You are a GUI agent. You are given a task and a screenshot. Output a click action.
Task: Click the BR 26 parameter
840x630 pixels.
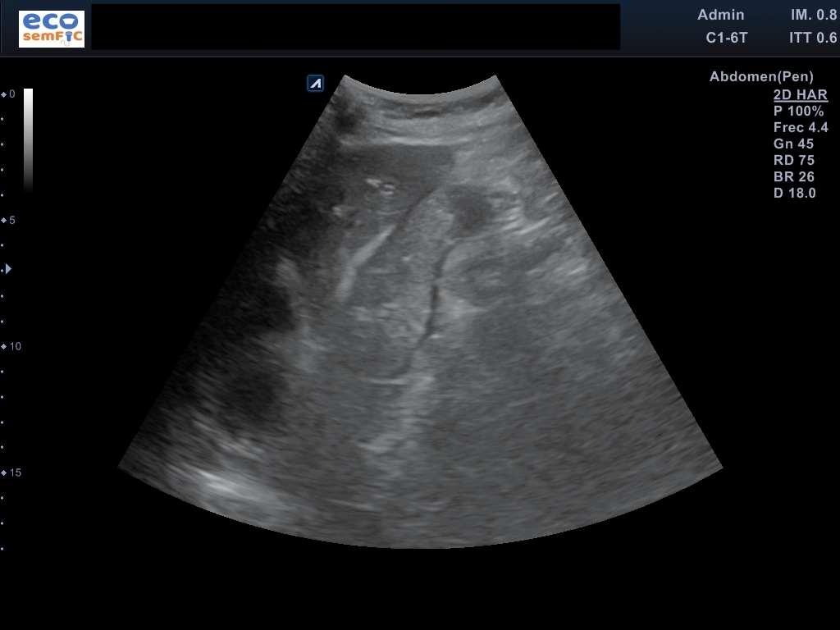(793, 177)
